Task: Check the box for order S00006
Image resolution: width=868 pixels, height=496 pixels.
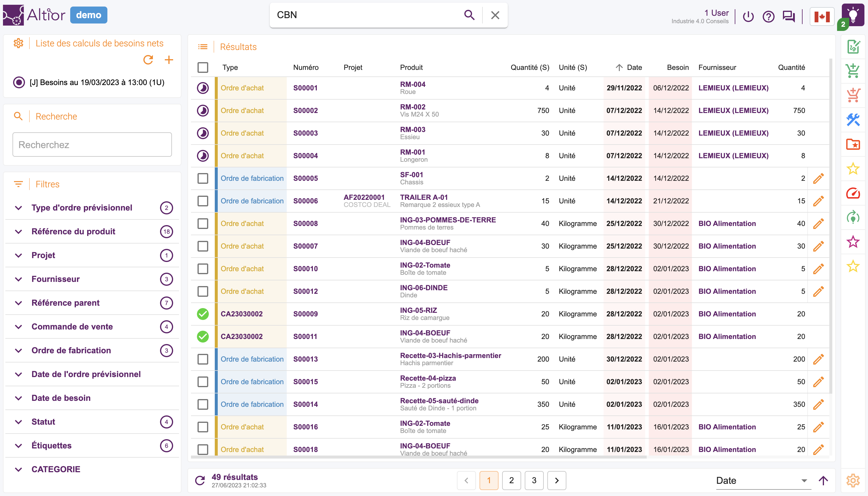Action: pyautogui.click(x=203, y=201)
